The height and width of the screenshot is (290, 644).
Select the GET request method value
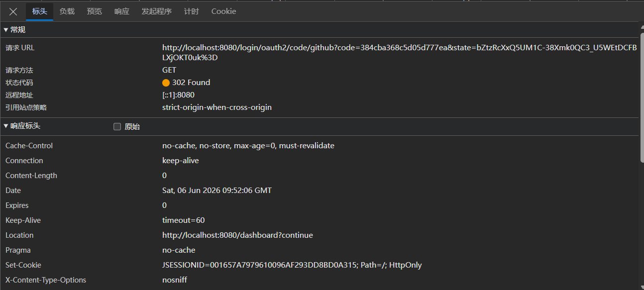coord(169,70)
